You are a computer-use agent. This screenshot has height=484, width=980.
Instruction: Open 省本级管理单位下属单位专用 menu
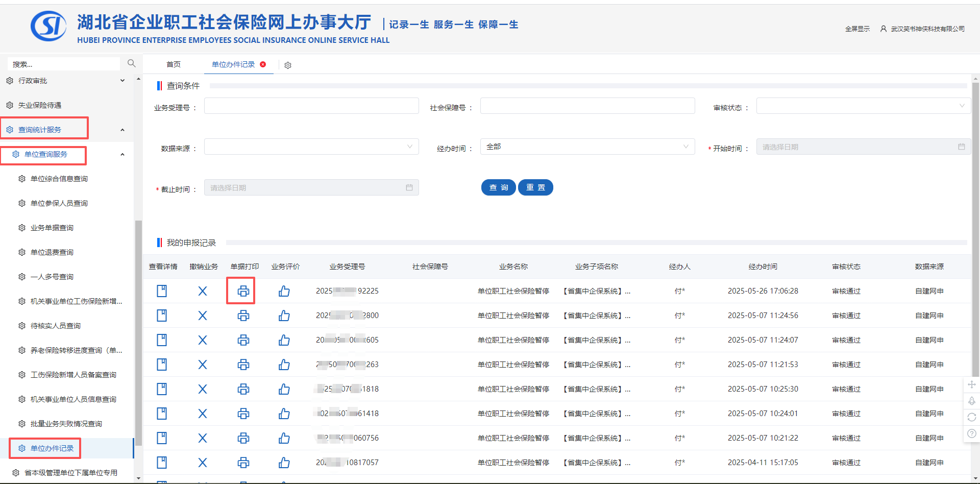pyautogui.click(x=71, y=473)
